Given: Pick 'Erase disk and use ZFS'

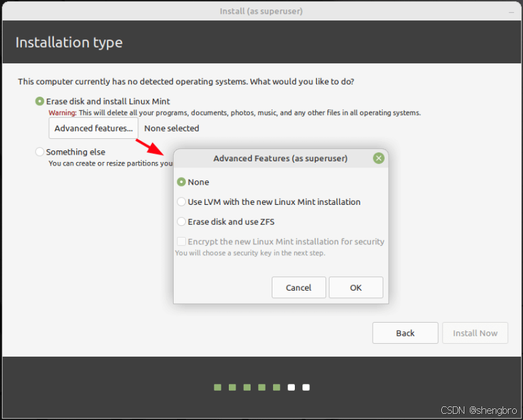Looking at the screenshot, I should [181, 221].
